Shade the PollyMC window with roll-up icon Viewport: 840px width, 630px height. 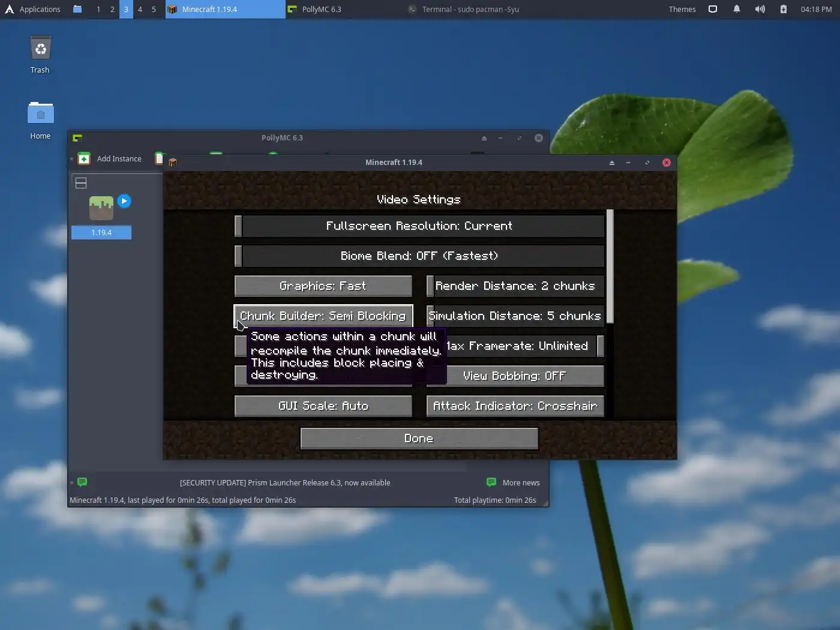tap(484, 138)
